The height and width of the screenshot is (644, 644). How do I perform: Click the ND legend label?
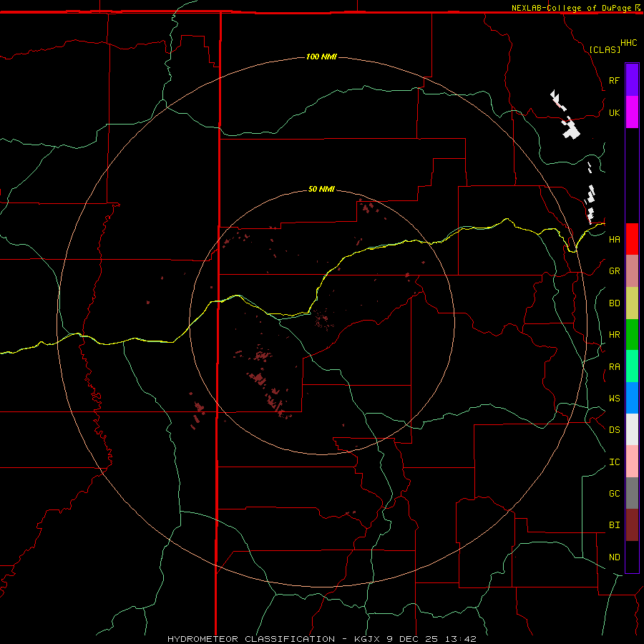point(614,557)
